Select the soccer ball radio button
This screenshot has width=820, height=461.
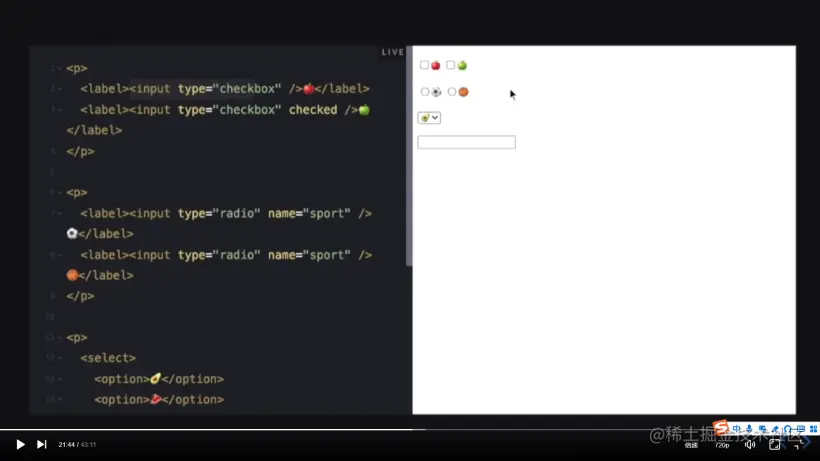[x=425, y=91]
